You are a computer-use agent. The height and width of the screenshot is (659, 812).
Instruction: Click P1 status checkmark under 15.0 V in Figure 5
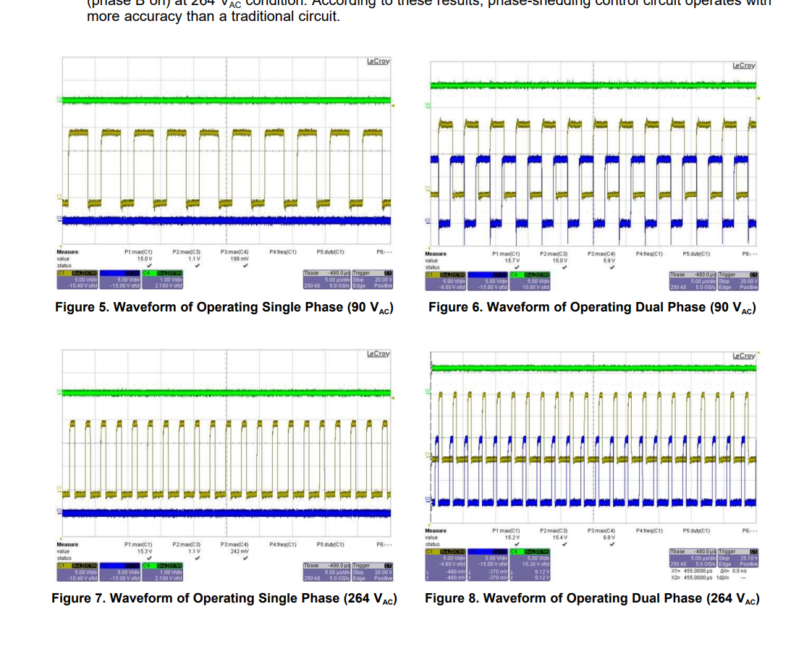coord(149,265)
